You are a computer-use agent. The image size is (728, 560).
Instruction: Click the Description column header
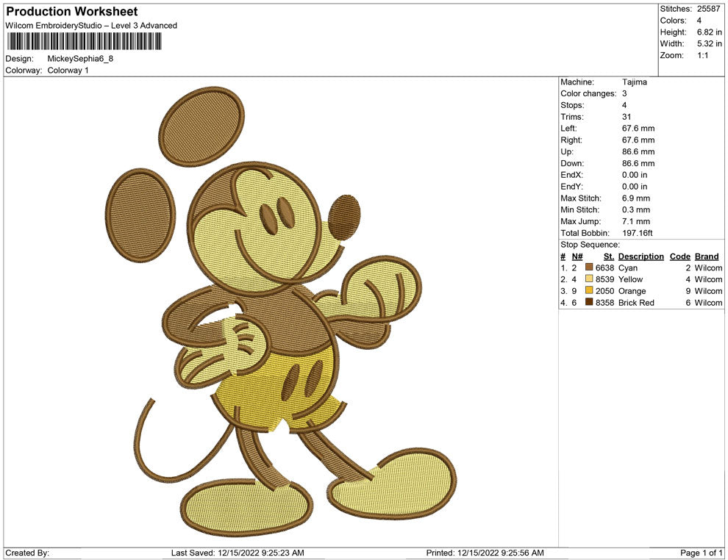tap(641, 256)
